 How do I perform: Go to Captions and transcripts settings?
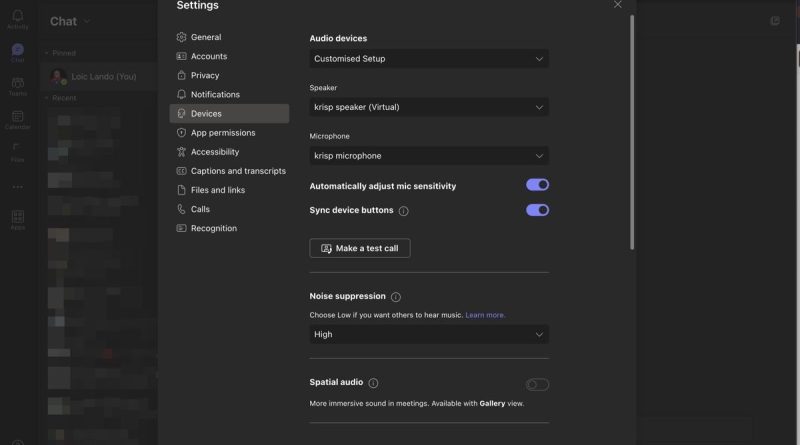tap(229, 171)
